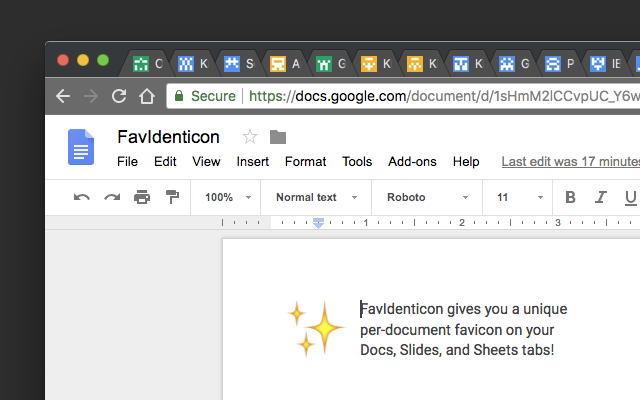640x400 pixels.
Task: Open the View menu
Action: click(206, 162)
